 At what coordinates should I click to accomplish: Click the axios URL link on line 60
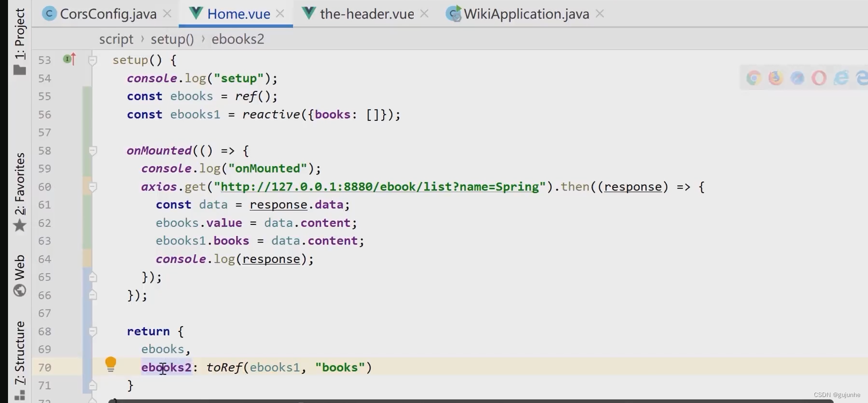pyautogui.click(x=379, y=187)
